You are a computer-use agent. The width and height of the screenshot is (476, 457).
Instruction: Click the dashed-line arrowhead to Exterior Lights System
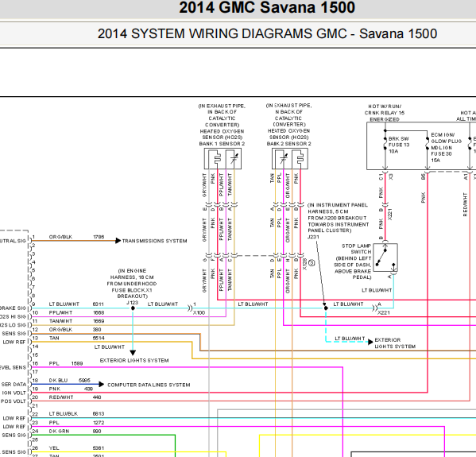pyautogui.click(x=370, y=342)
